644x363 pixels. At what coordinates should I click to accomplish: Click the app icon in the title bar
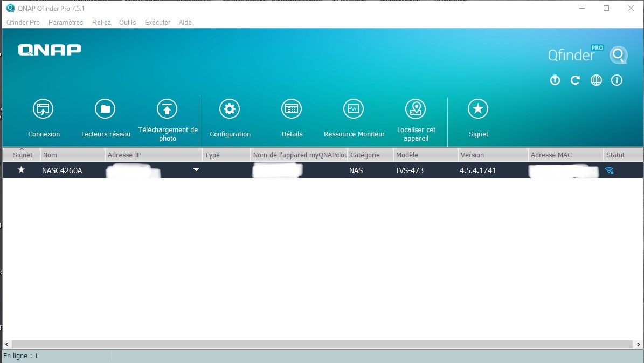click(x=10, y=8)
